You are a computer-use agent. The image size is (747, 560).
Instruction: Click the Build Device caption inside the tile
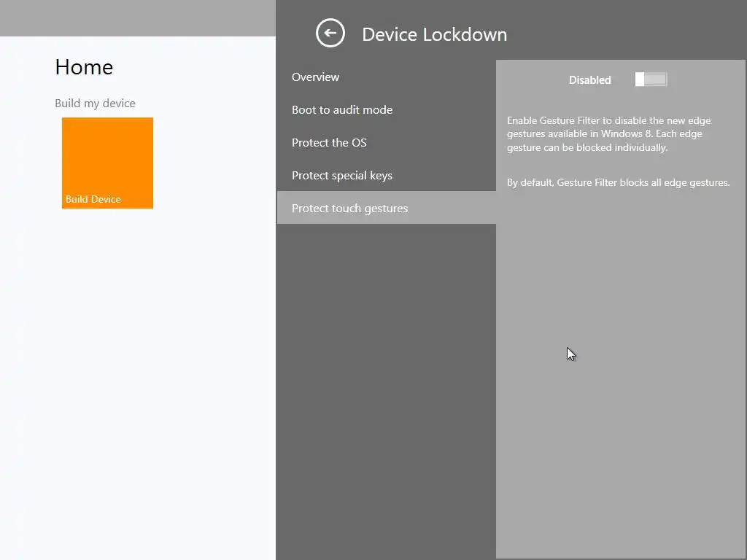tap(93, 199)
